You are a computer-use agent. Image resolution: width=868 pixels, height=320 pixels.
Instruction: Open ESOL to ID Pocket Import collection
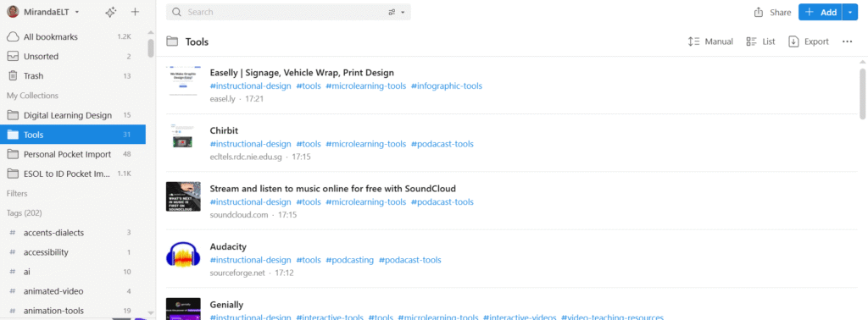pos(73,174)
